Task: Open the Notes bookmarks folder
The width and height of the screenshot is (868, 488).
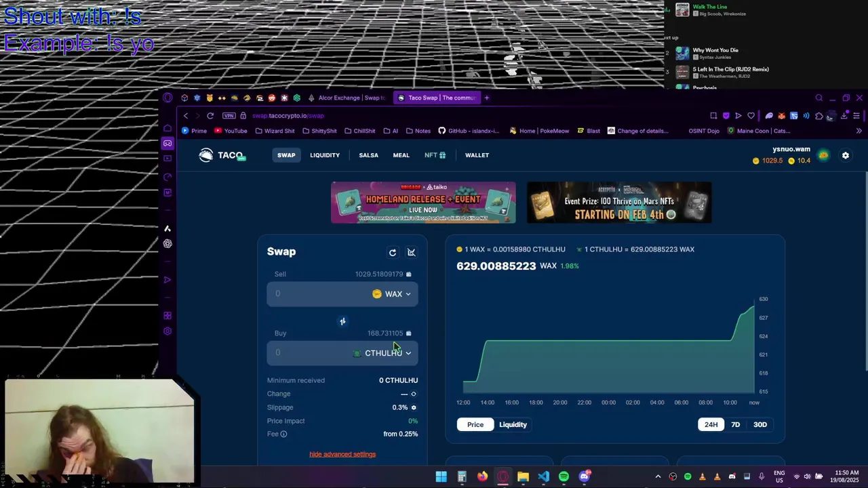Action: (x=417, y=131)
